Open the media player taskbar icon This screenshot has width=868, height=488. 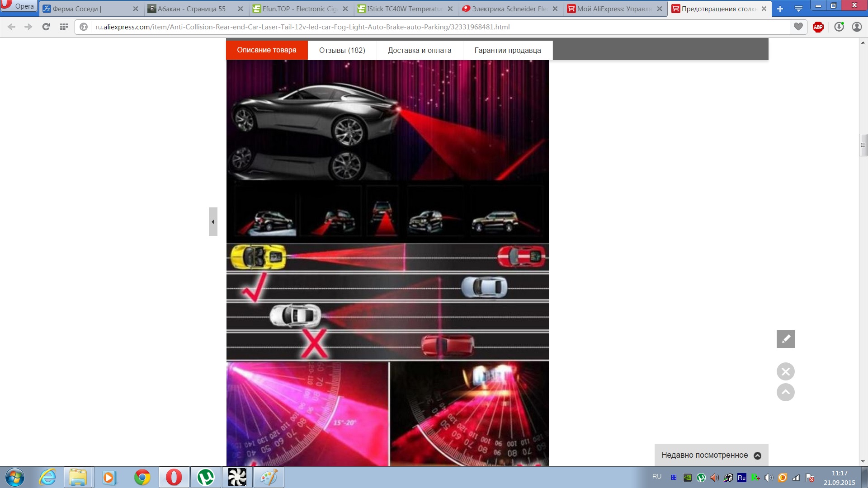point(109,477)
